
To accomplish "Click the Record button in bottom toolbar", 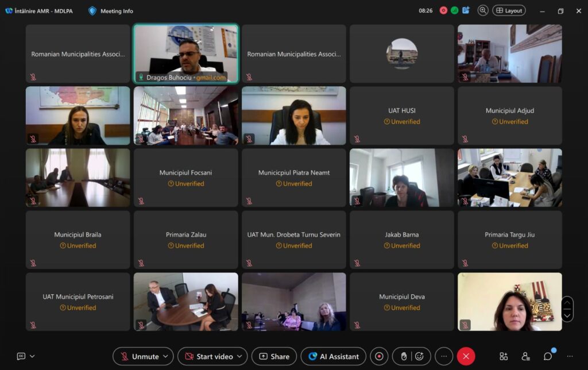I will click(x=379, y=356).
